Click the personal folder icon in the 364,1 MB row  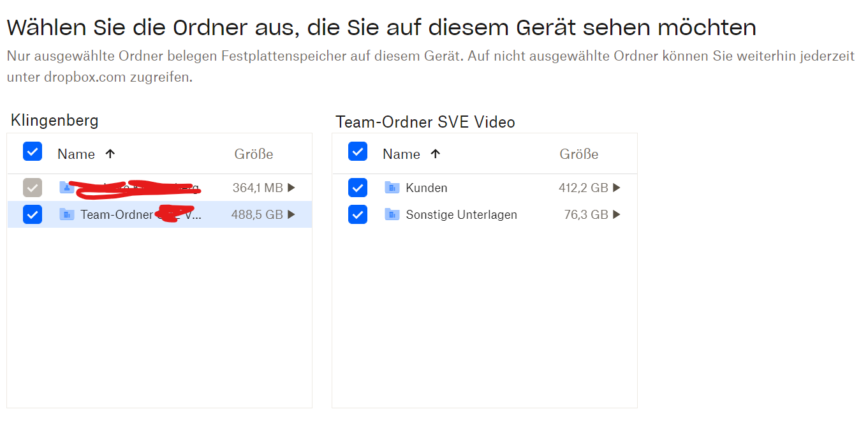(x=66, y=188)
